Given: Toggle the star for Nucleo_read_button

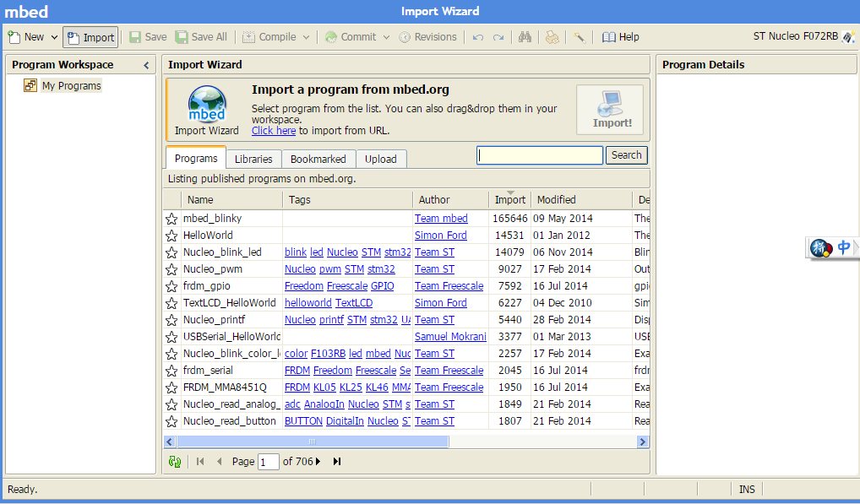Looking at the screenshot, I should 171,421.
